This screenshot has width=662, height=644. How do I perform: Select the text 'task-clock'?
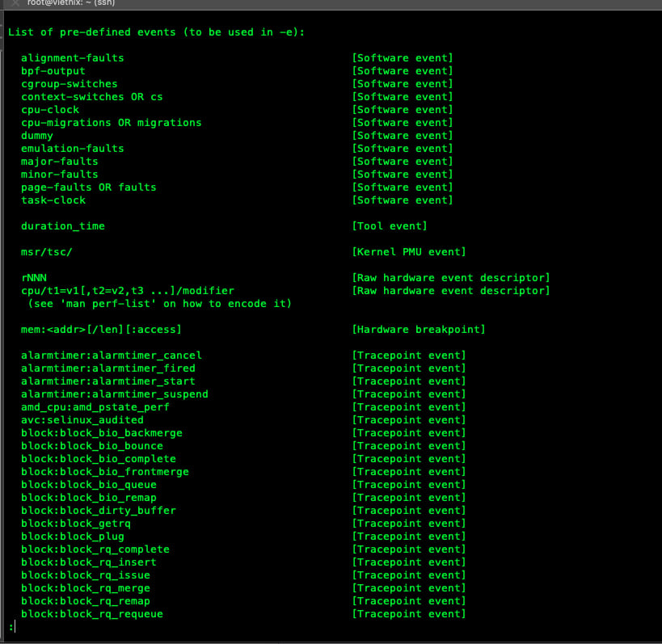click(x=53, y=200)
